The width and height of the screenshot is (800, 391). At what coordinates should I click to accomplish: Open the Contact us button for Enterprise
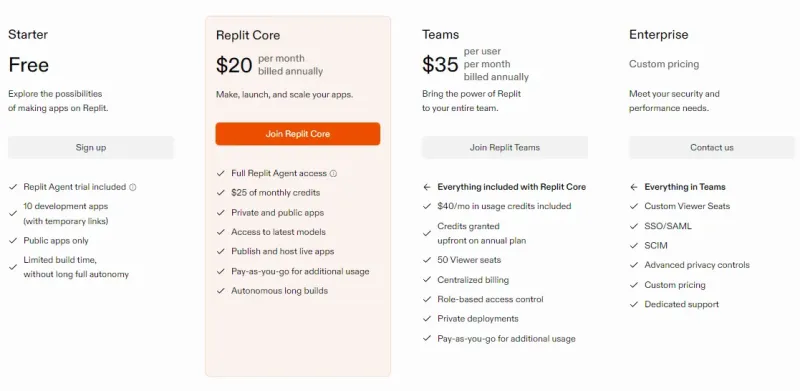point(712,148)
